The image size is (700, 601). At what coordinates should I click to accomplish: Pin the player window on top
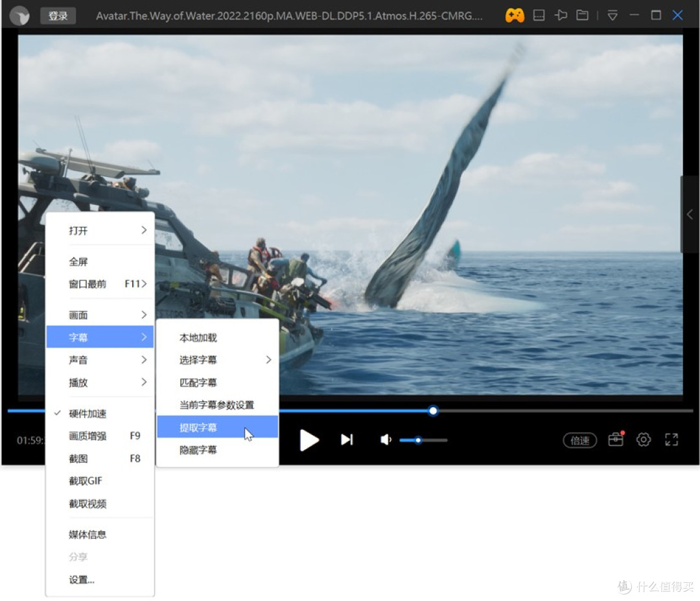(561, 16)
